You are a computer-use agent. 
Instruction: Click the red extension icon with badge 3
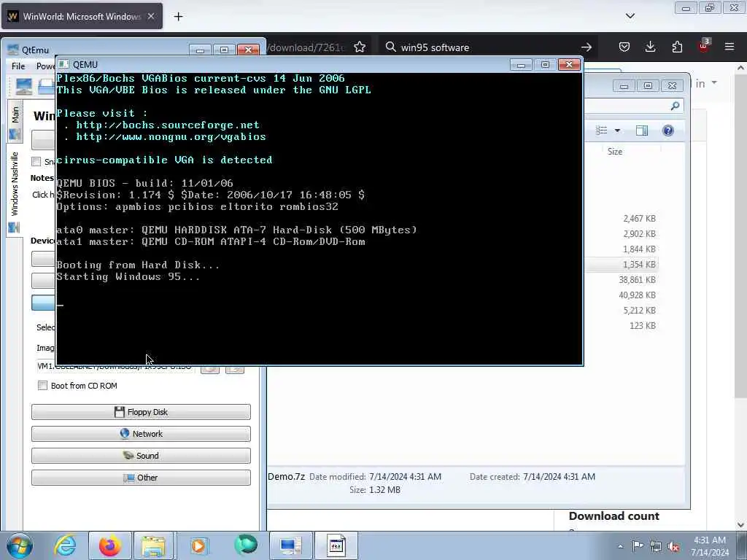click(704, 46)
